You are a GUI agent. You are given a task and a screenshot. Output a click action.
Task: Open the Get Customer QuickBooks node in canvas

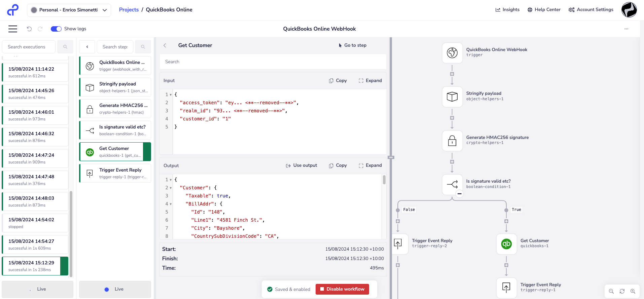[x=506, y=244]
